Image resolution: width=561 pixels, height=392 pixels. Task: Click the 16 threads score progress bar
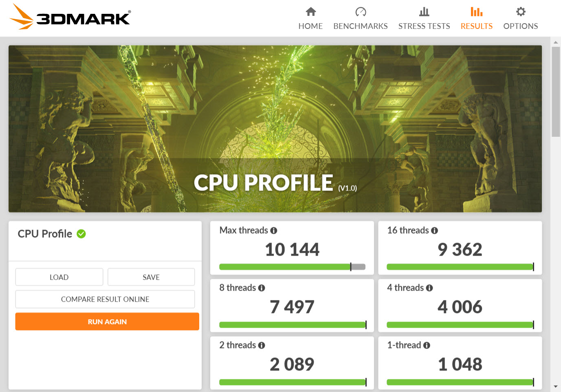460,267
